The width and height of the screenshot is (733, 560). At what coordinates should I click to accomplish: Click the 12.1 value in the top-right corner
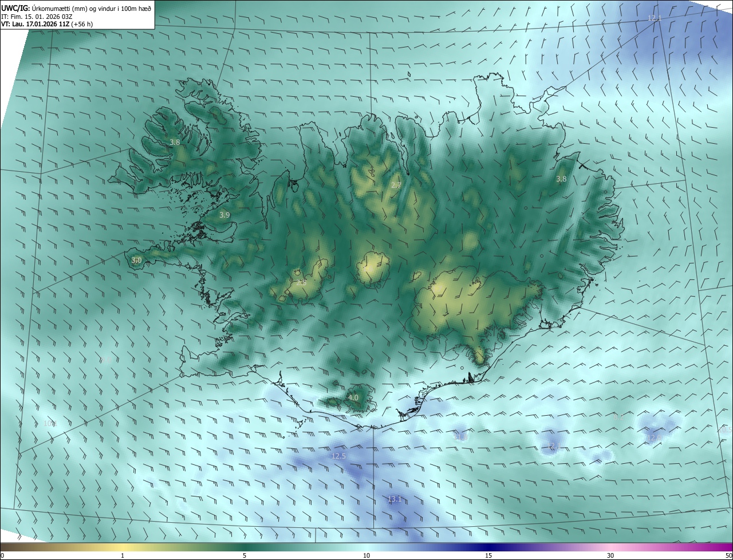(655, 18)
